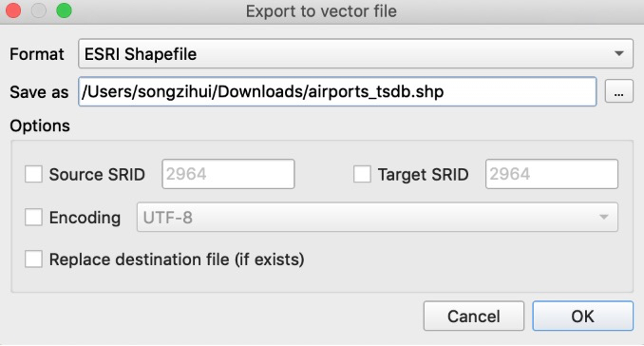The width and height of the screenshot is (644, 346).
Task: Click the Source SRID value field
Action: [228, 174]
